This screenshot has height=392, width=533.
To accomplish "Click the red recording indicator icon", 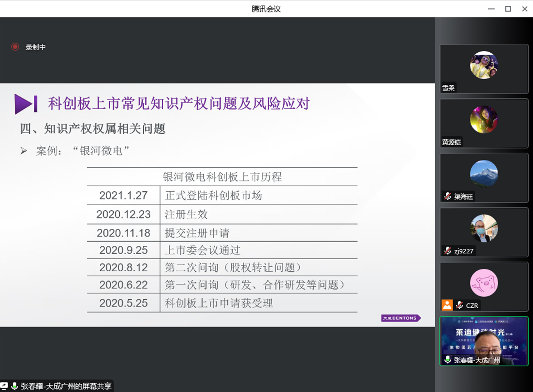I will [15, 47].
